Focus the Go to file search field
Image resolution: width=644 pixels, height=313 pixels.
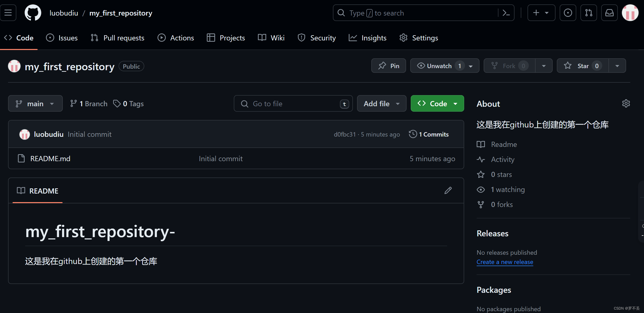293,104
